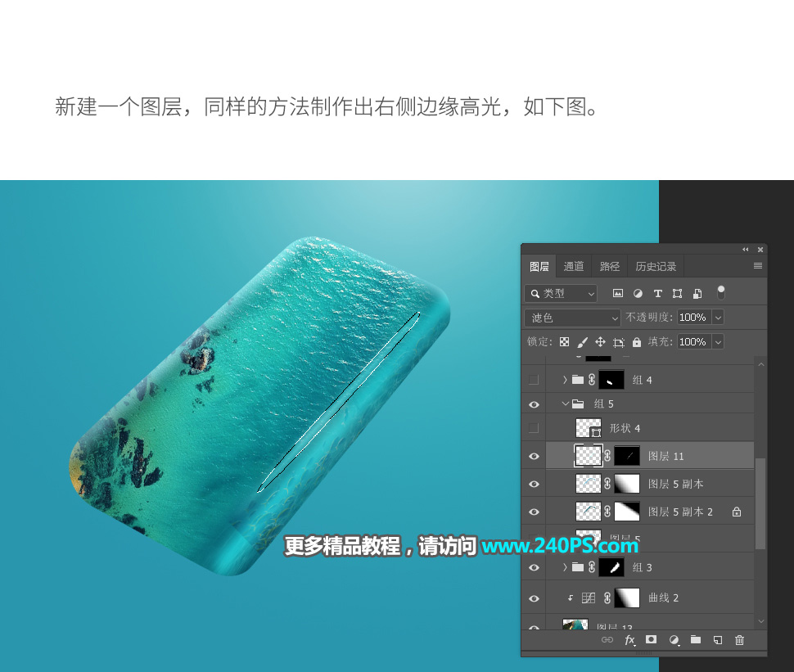Click the lock transparent pixels icon

pos(564,342)
